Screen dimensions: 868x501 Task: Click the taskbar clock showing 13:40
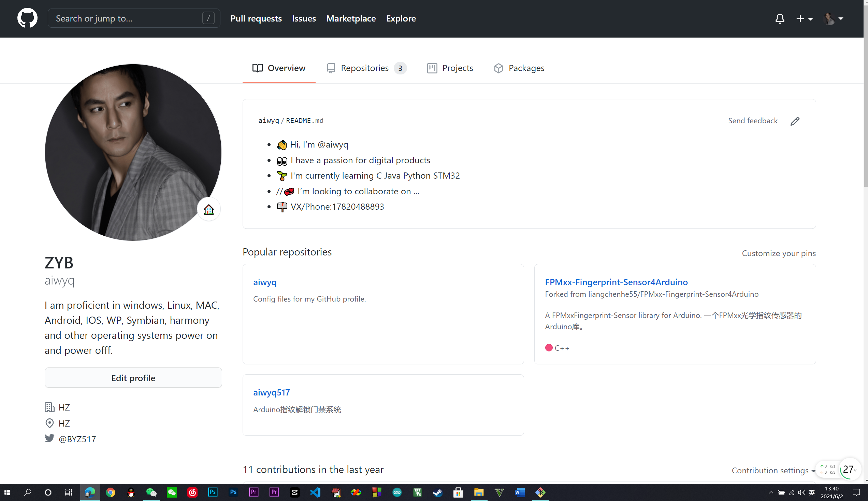coord(831,492)
